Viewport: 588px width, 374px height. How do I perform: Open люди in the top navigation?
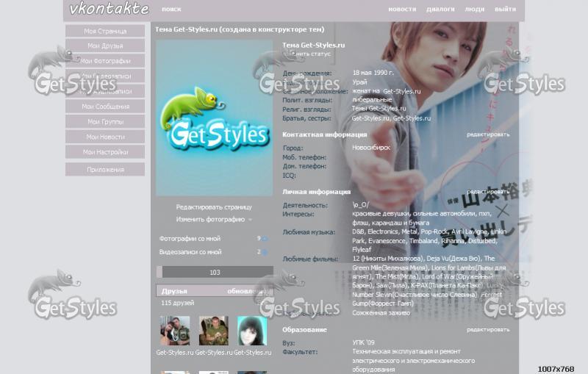[474, 9]
